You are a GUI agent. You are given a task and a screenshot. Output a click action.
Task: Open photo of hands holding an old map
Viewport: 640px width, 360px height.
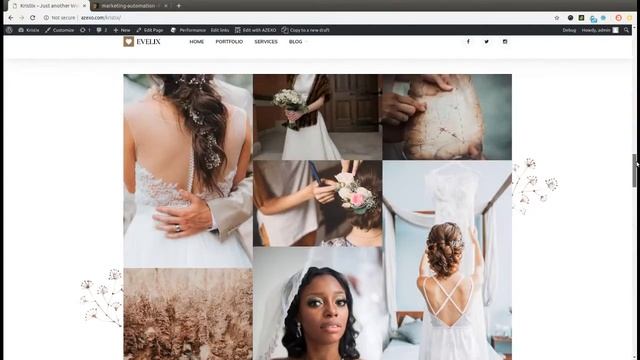(x=447, y=117)
